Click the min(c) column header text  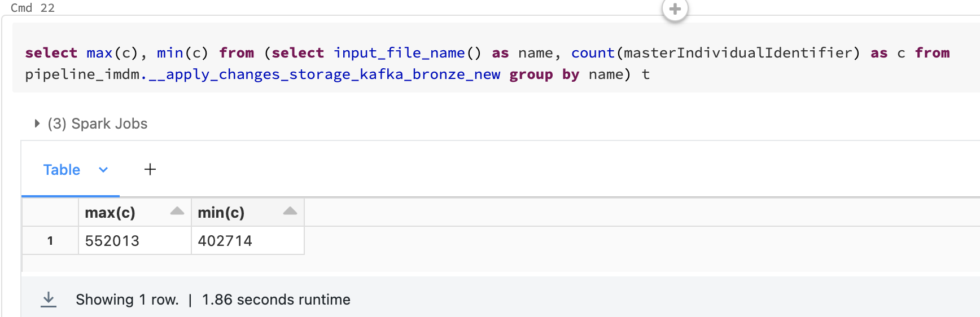pyautogui.click(x=221, y=213)
